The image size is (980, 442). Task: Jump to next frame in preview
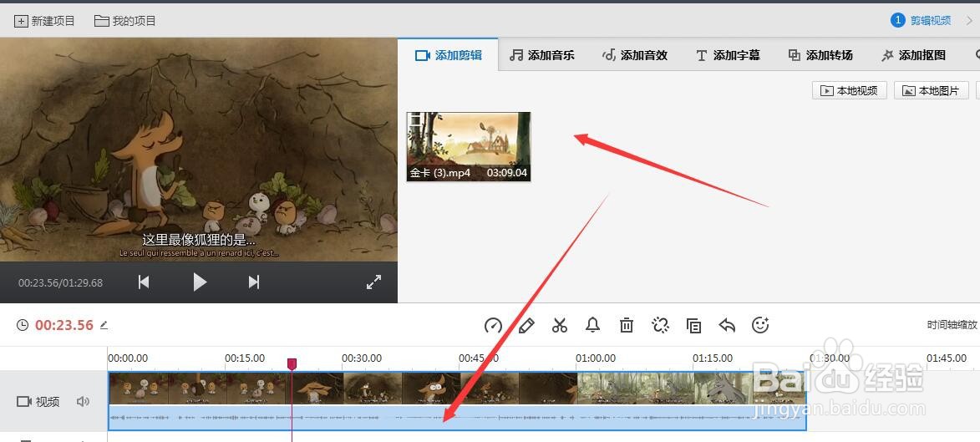254,282
